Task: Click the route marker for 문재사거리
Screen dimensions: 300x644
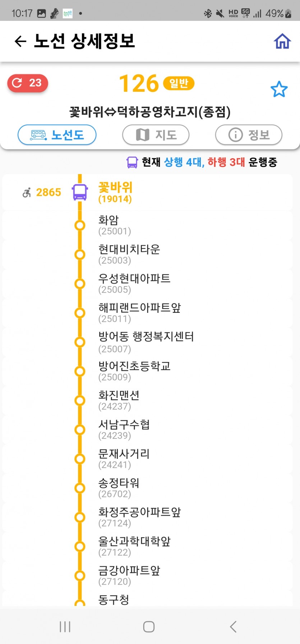Action: point(80,459)
